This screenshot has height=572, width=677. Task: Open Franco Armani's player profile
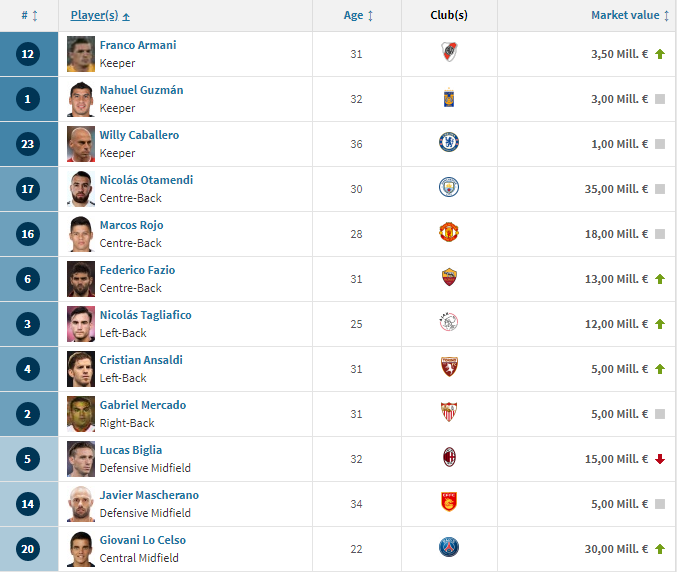point(138,45)
